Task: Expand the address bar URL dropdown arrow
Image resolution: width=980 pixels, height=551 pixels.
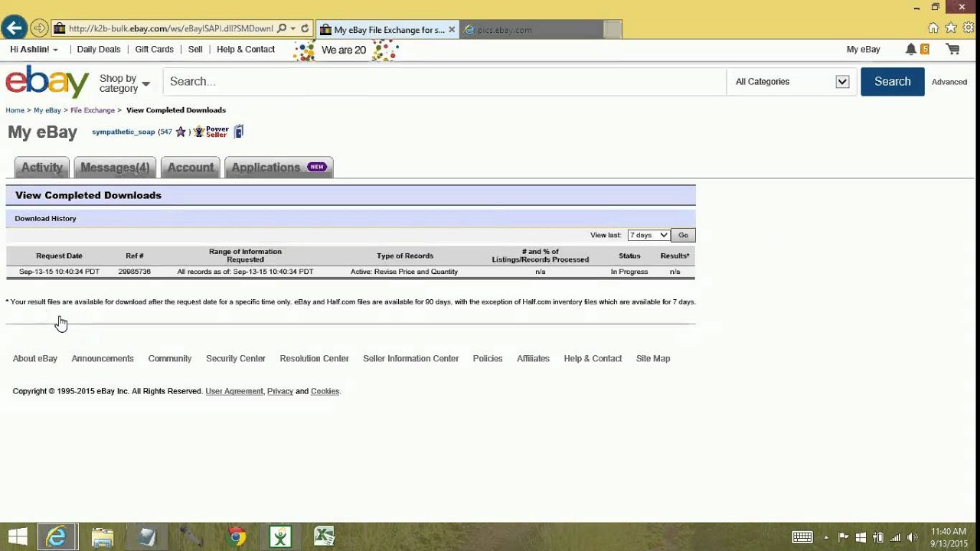Action: click(x=293, y=29)
